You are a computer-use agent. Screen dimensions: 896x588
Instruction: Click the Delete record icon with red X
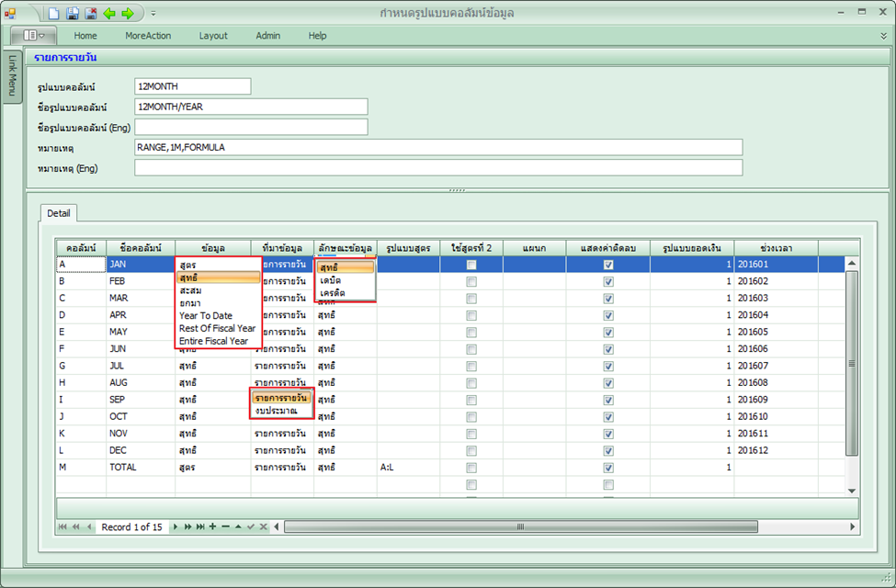point(91,13)
